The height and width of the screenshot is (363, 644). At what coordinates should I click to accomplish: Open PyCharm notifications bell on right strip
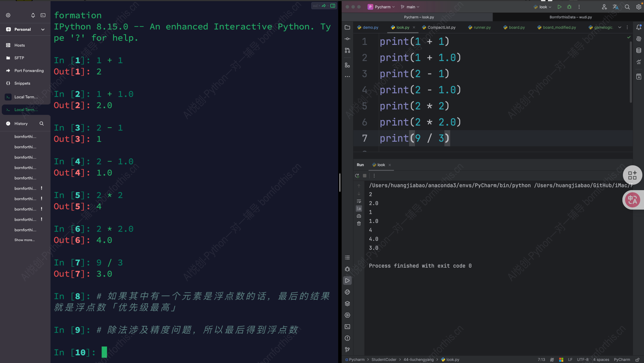tap(639, 27)
